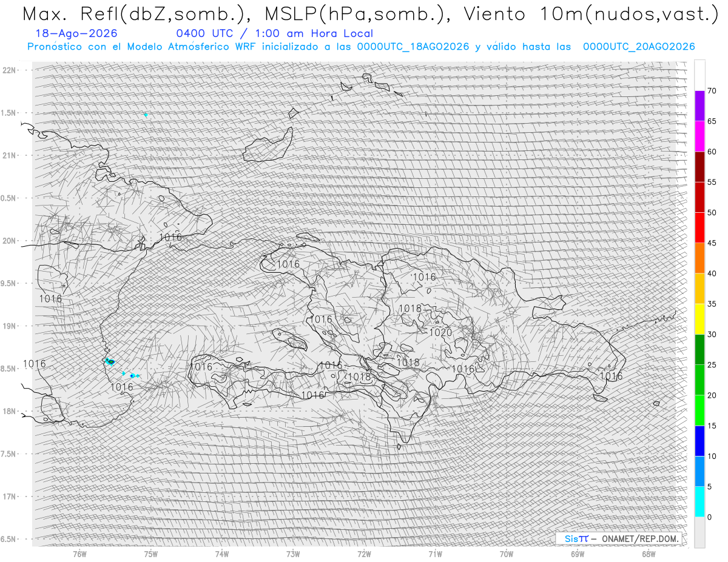Click the "9.5N" latitude axis label
This screenshot has width=728, height=562.
pos(8,283)
